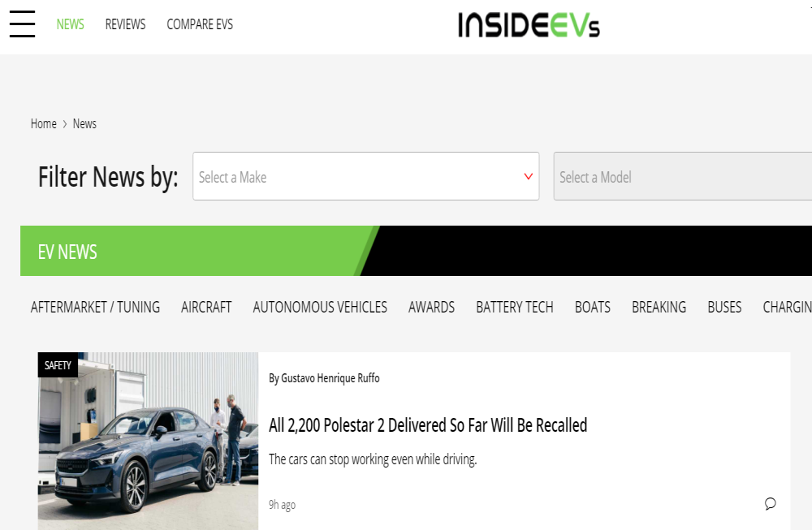Open Polestar 2 recall article headline

(x=428, y=425)
